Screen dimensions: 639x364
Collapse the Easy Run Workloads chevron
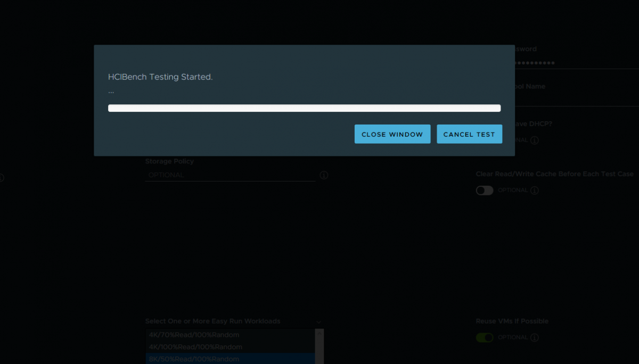pos(318,322)
